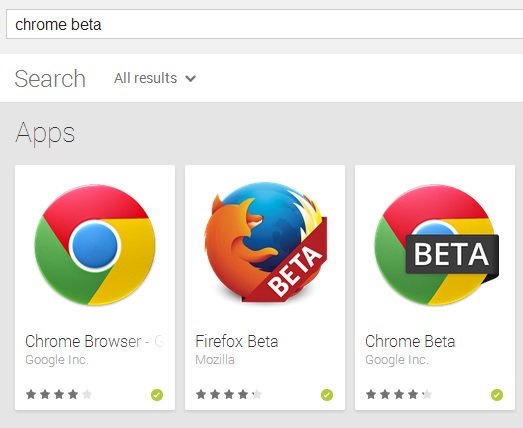The width and height of the screenshot is (523, 428).
Task: Click installed checkmark on Chrome Browser card
Action: pos(157,395)
